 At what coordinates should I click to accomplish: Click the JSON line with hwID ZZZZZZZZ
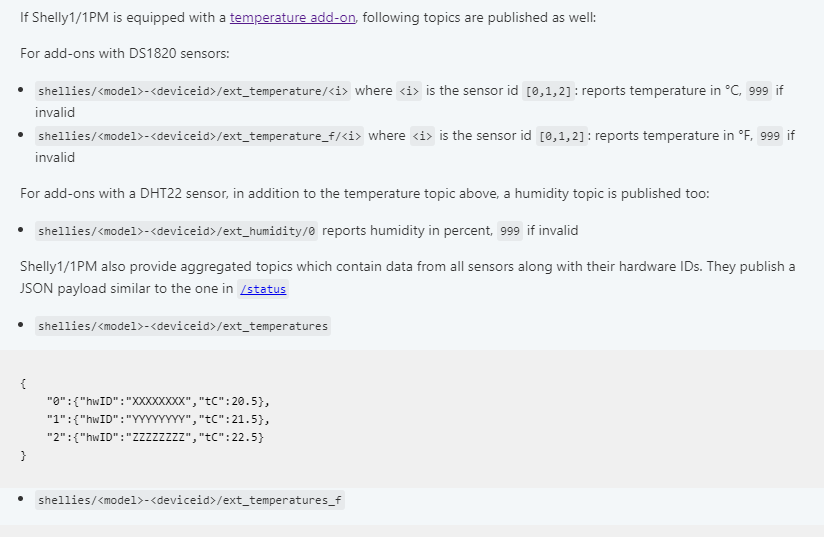pyautogui.click(x=158, y=437)
